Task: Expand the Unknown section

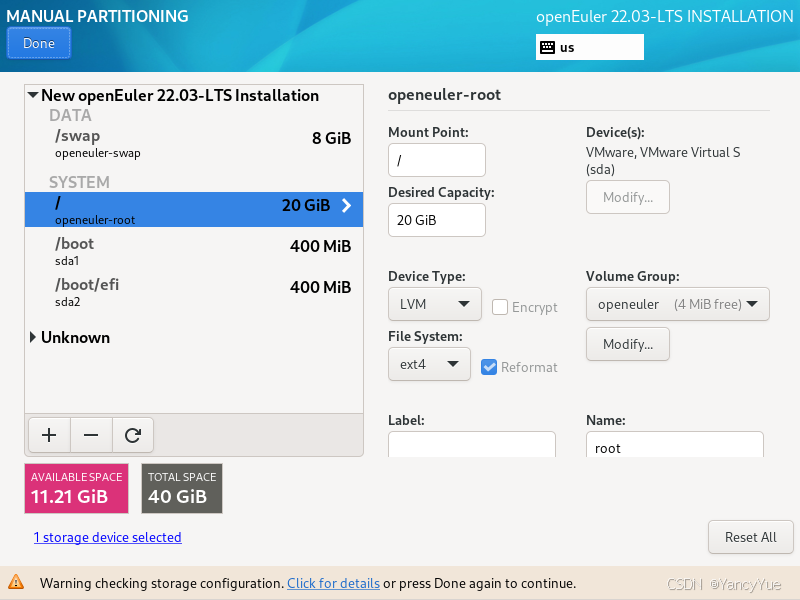Action: 31,337
